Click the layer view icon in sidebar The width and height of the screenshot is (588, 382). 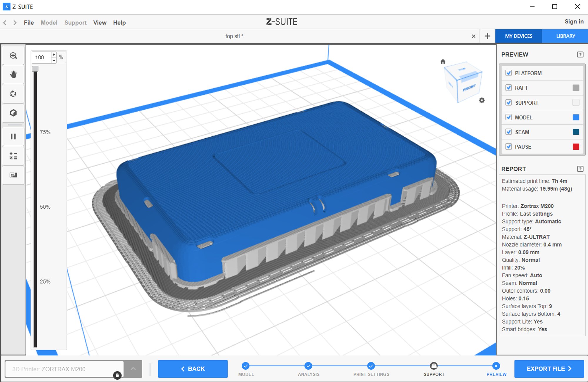13,175
